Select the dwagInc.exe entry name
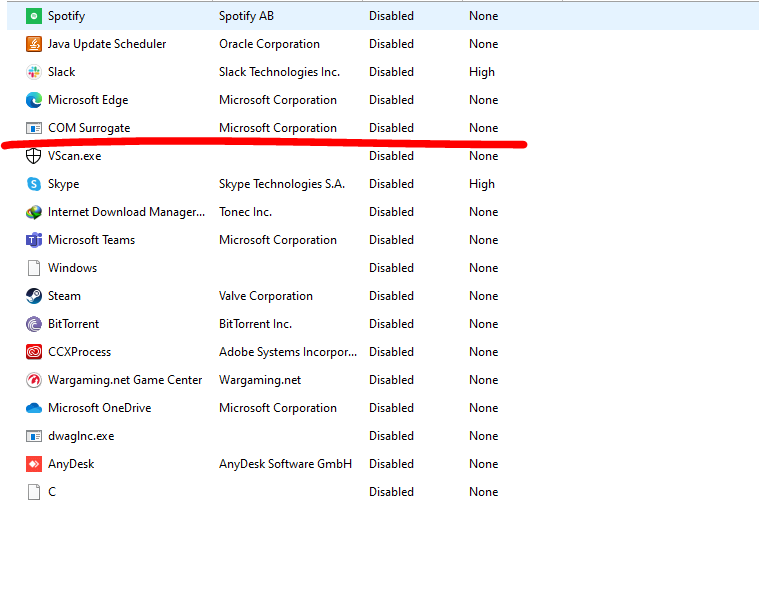 pyautogui.click(x=81, y=437)
